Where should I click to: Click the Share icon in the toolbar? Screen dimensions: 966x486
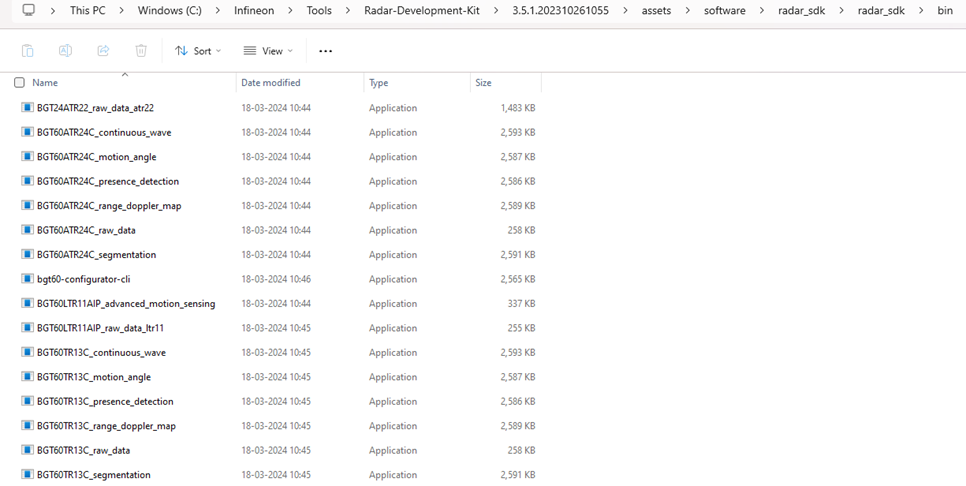[103, 51]
